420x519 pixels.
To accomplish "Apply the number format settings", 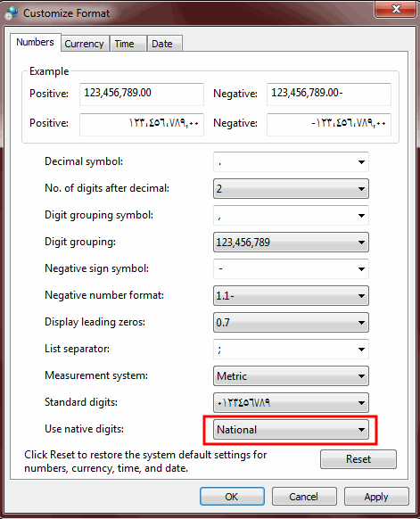I will pos(376,497).
